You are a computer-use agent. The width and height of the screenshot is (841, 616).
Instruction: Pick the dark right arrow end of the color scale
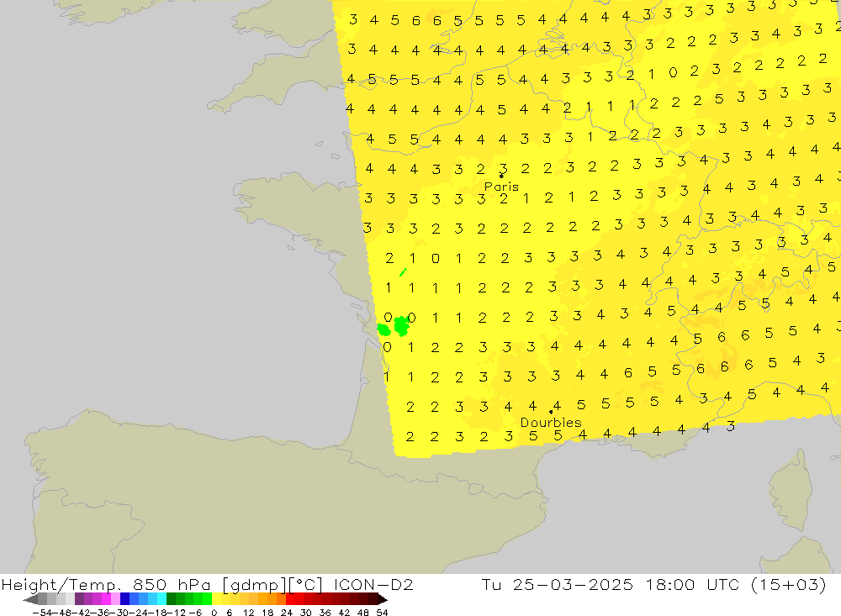coord(383,599)
